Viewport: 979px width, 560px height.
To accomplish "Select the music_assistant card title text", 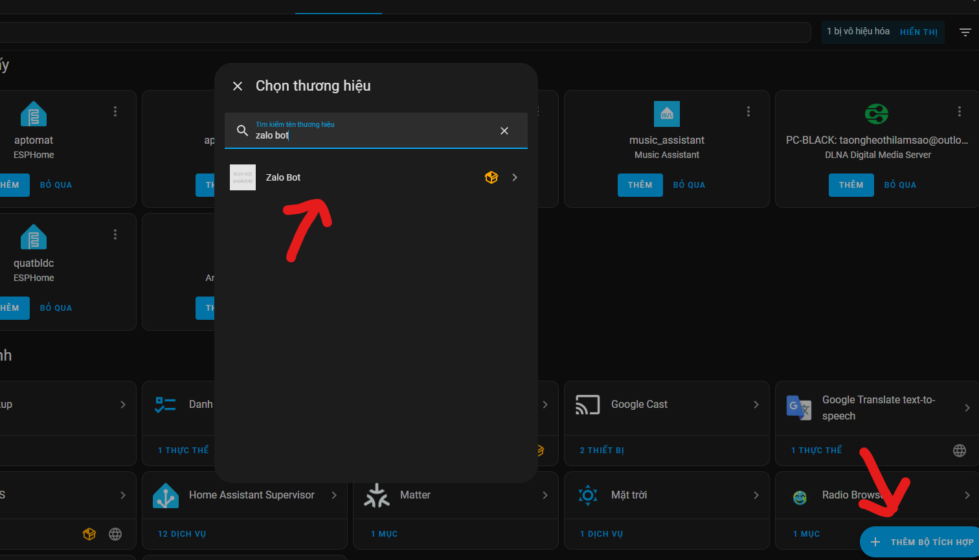I will click(x=667, y=140).
